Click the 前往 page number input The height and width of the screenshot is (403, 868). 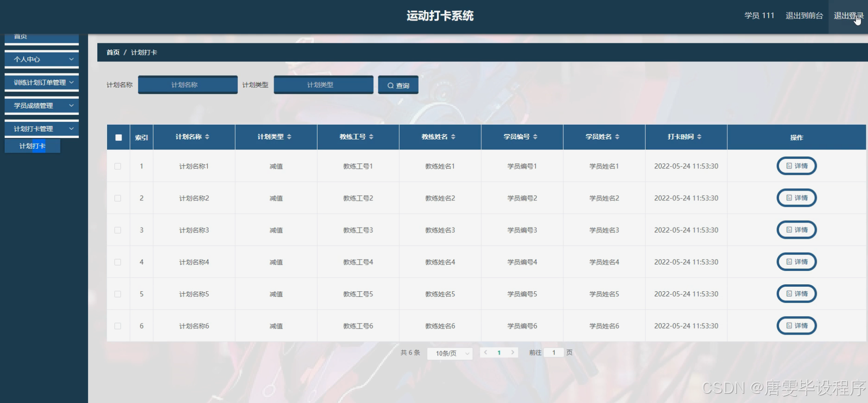pyautogui.click(x=554, y=352)
